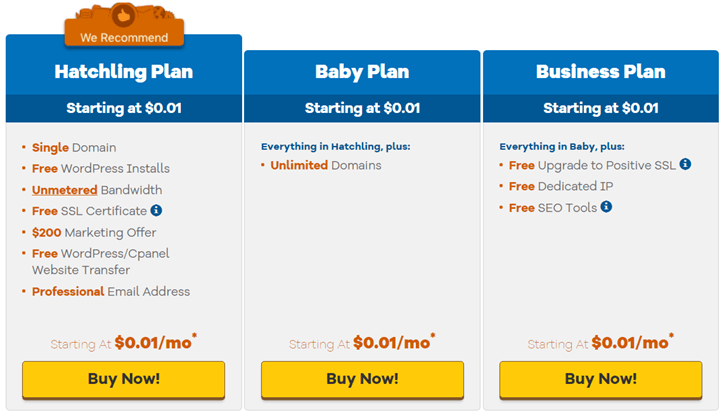Select the Hatchling Plan header
The width and height of the screenshot is (722, 415).
pyautogui.click(x=123, y=72)
